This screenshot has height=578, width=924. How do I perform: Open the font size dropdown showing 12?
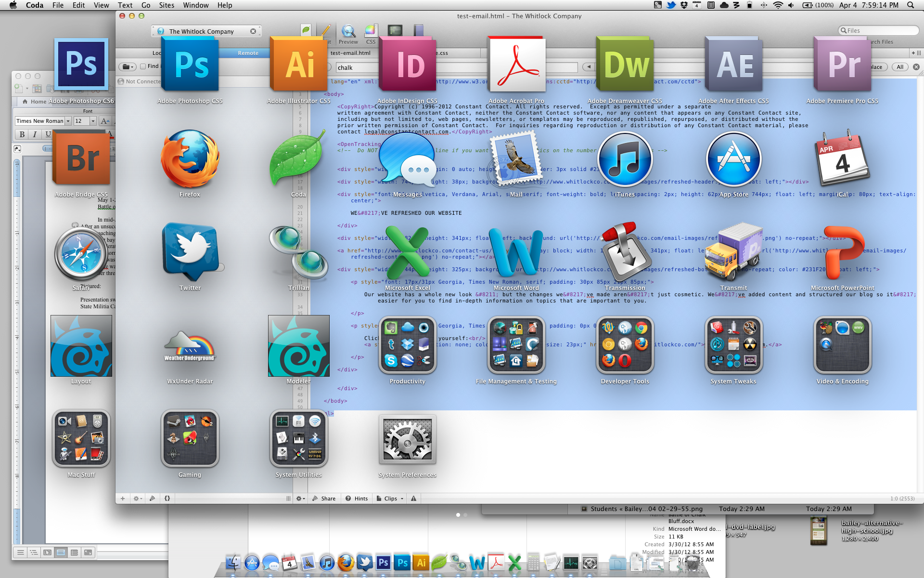(93, 121)
